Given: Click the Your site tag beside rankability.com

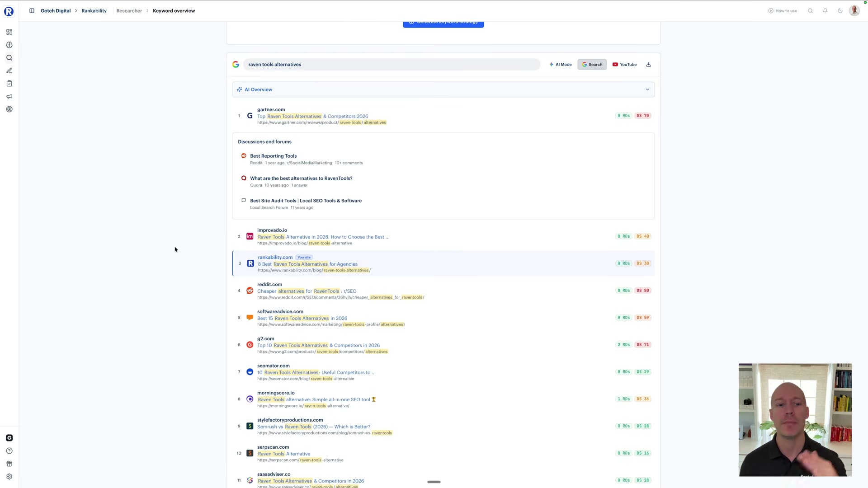Looking at the screenshot, I should (x=304, y=258).
